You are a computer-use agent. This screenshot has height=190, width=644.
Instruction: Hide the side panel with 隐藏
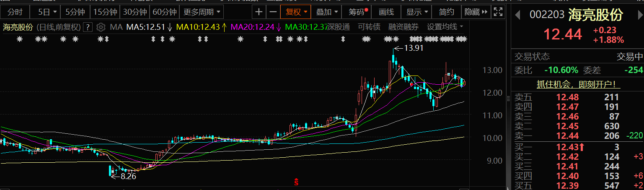pos(476,12)
